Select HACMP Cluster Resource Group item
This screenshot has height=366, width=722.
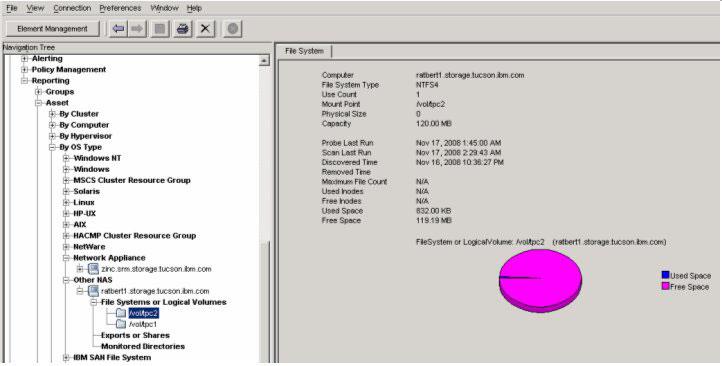134,235
